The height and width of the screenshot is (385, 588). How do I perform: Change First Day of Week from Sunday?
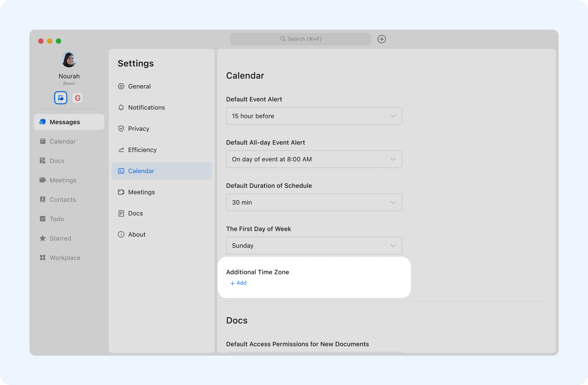coord(314,246)
